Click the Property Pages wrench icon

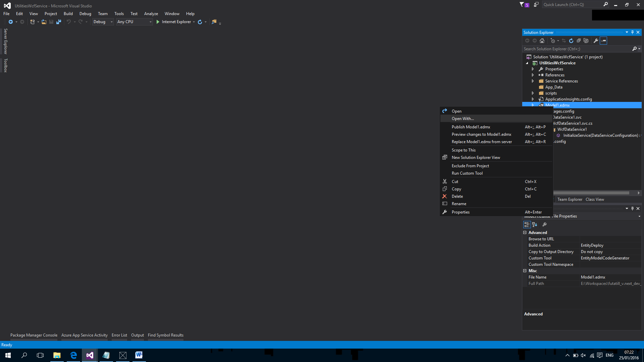click(545, 225)
